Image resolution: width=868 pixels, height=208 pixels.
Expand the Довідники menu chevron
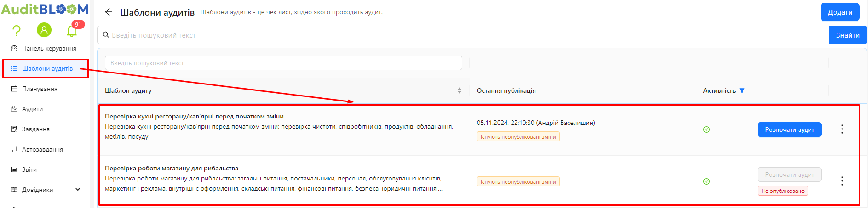[x=78, y=190]
